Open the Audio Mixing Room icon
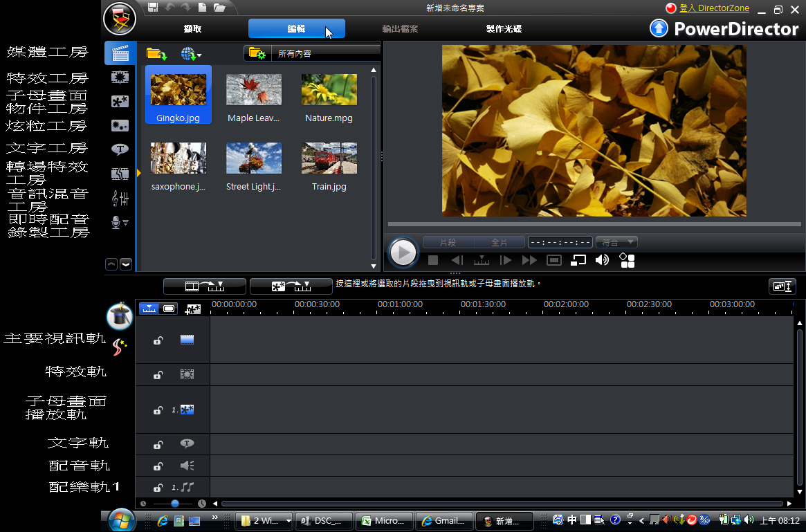Image resolution: width=806 pixels, height=532 pixels. [120, 199]
